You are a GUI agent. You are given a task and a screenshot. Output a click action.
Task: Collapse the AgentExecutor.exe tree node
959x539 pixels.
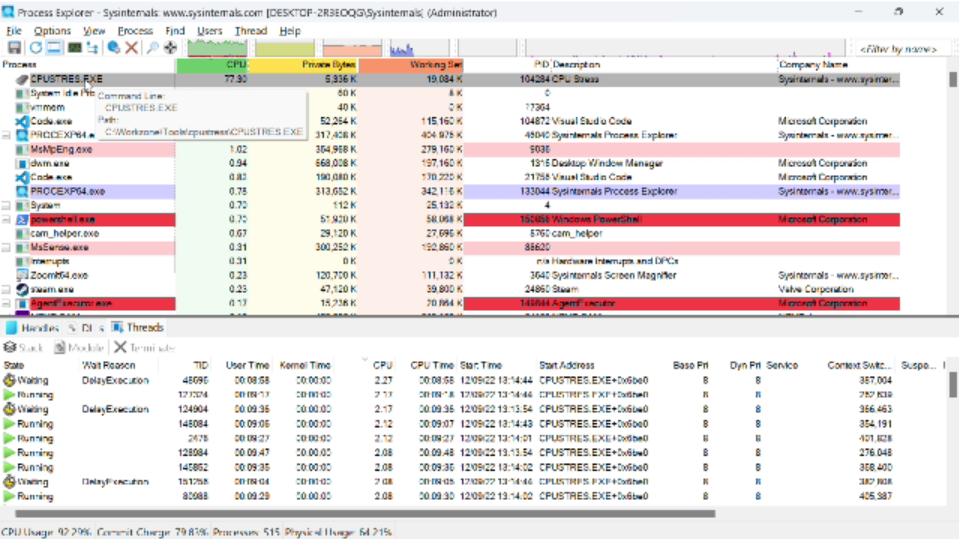point(6,303)
